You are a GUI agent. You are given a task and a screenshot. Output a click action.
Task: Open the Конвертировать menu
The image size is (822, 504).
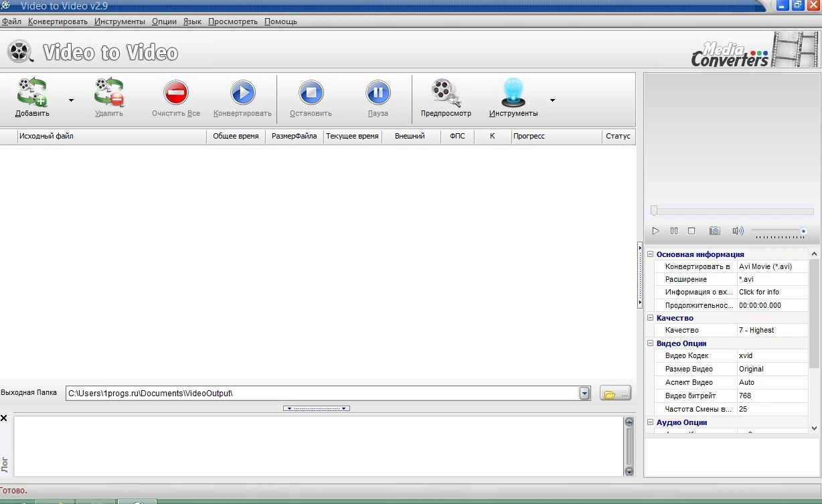[x=58, y=21]
